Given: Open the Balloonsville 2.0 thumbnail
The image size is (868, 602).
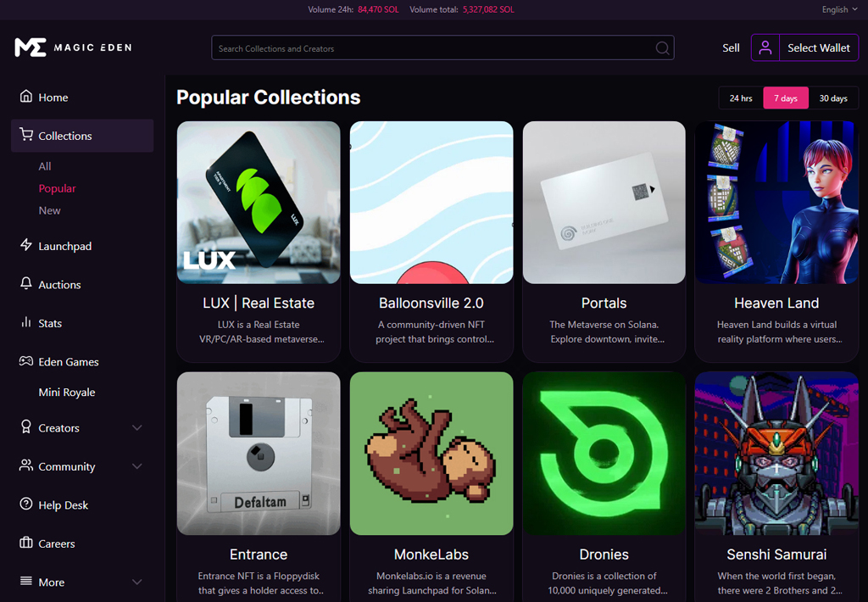Looking at the screenshot, I should point(431,202).
